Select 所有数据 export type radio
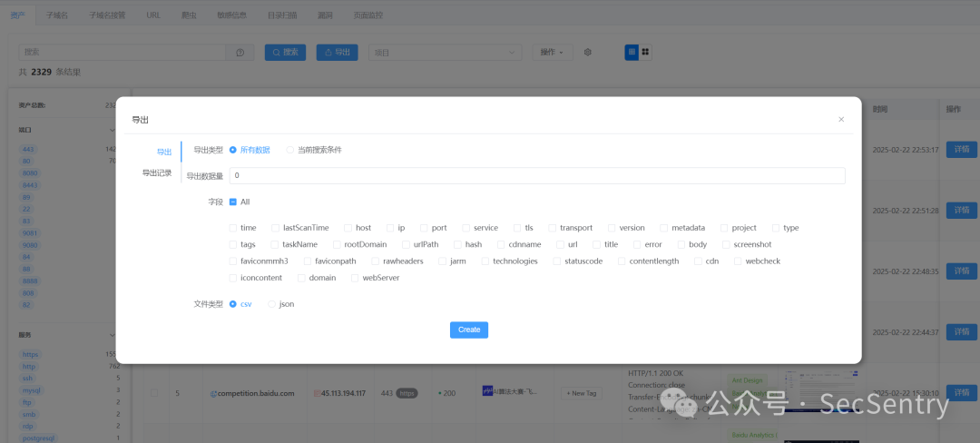 point(233,150)
